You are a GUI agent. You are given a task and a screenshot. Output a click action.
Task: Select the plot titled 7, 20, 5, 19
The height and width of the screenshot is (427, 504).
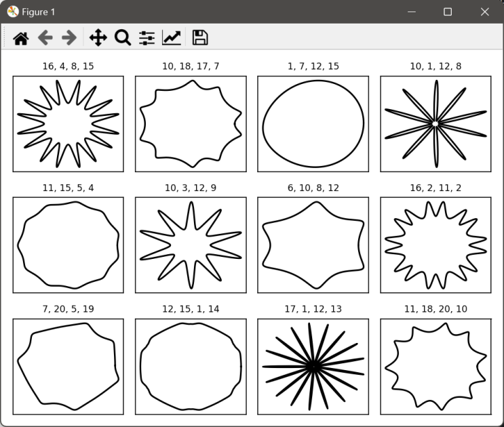coord(68,367)
